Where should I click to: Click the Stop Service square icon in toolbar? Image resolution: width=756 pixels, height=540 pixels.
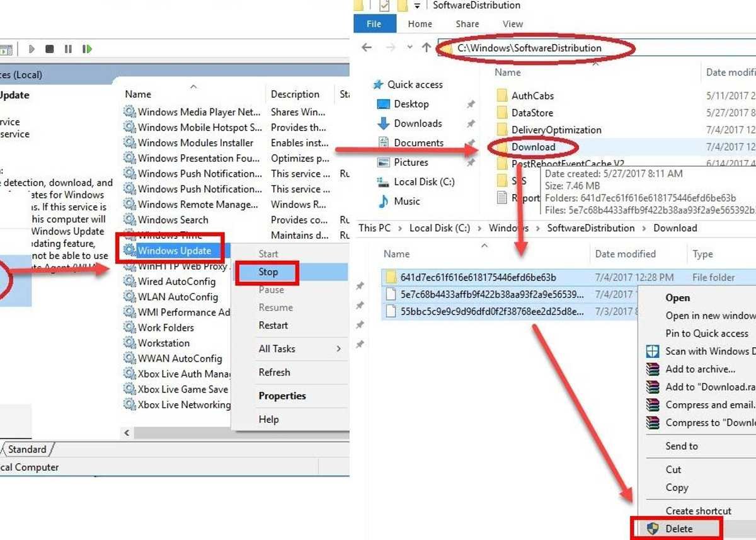(x=50, y=49)
